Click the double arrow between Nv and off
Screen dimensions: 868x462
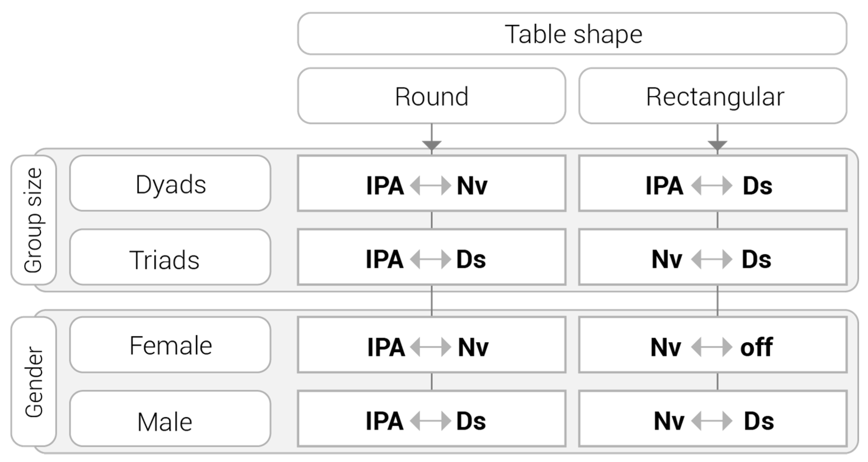[x=711, y=347]
